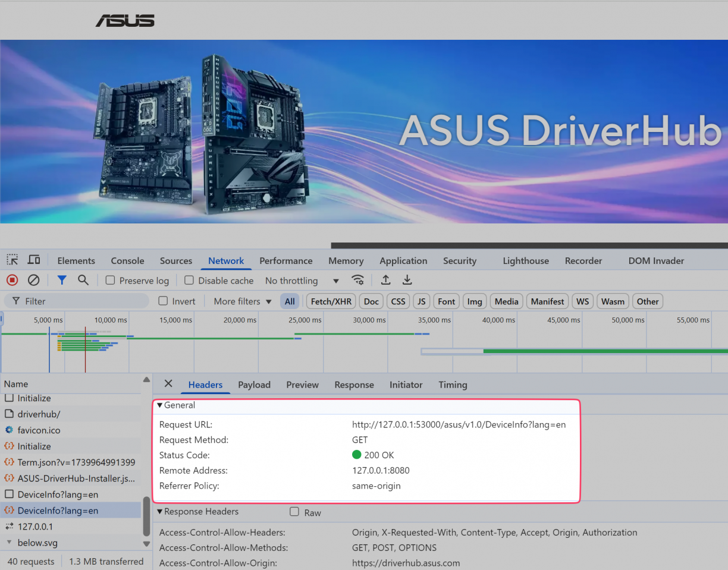
Task: Check the Invert filter checkbox
Action: [163, 301]
